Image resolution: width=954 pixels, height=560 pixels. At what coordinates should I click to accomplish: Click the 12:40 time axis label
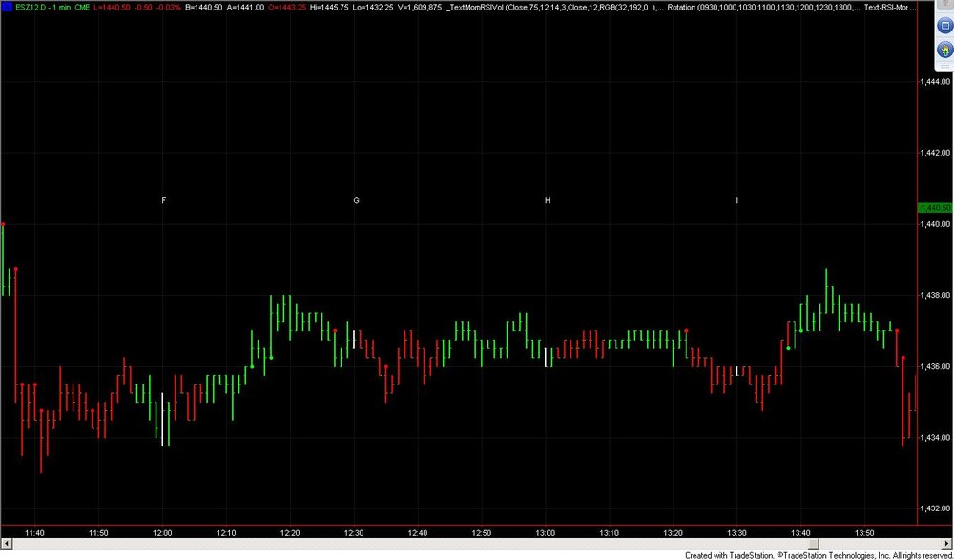point(418,533)
